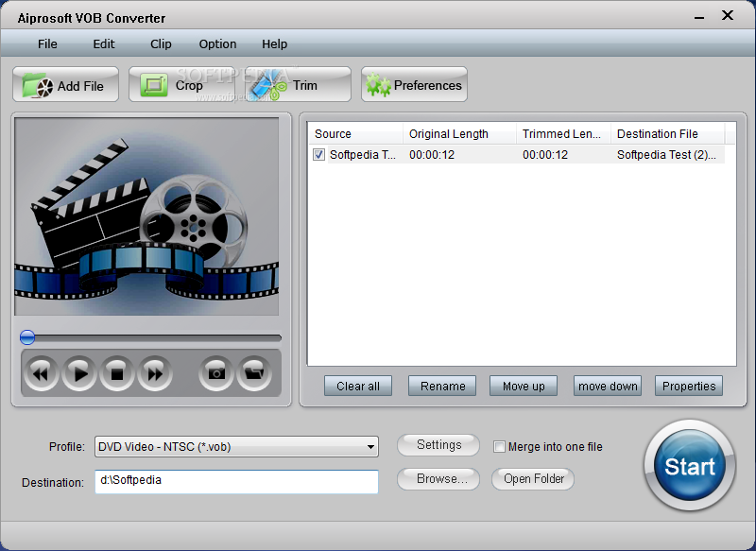The height and width of the screenshot is (551, 756).
Task: Click the rewind playback button
Action: [x=41, y=373]
